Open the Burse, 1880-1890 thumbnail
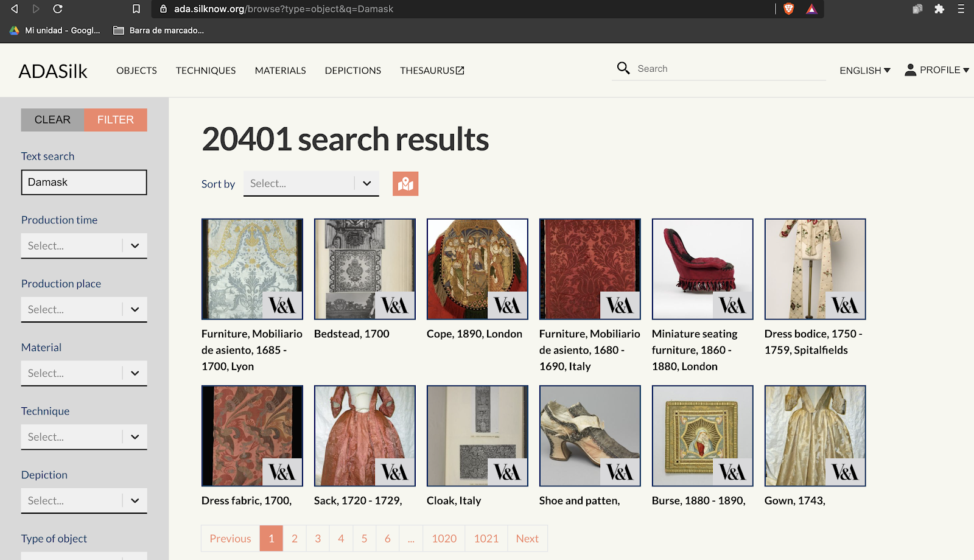 [702, 436]
